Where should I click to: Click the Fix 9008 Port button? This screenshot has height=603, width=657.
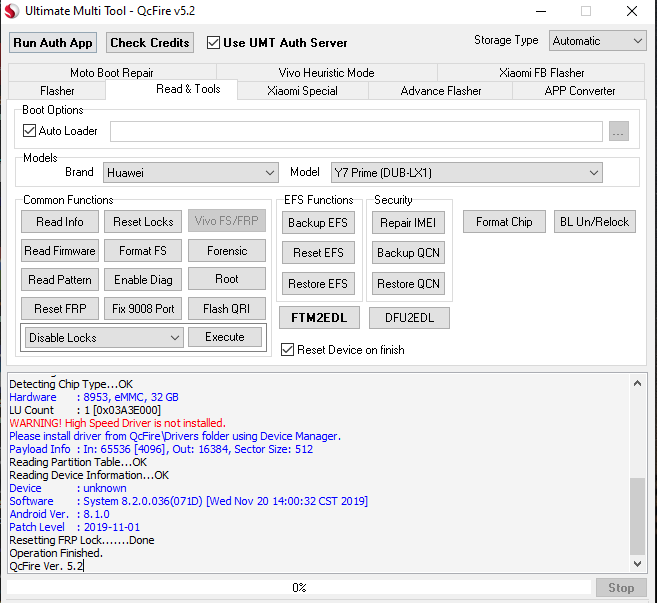point(143,309)
